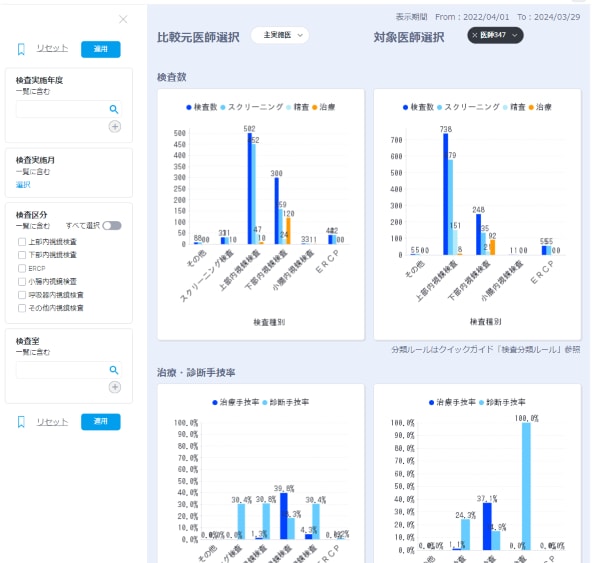The height and width of the screenshot is (563, 600).
Task: Open the 主実施医 dropdown
Action: click(x=280, y=35)
